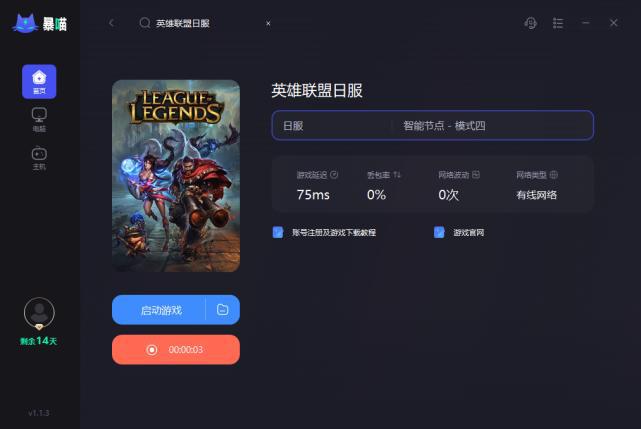The width and height of the screenshot is (641, 429).
Task: Stop acceleration via the red timer button
Action: (x=176, y=350)
